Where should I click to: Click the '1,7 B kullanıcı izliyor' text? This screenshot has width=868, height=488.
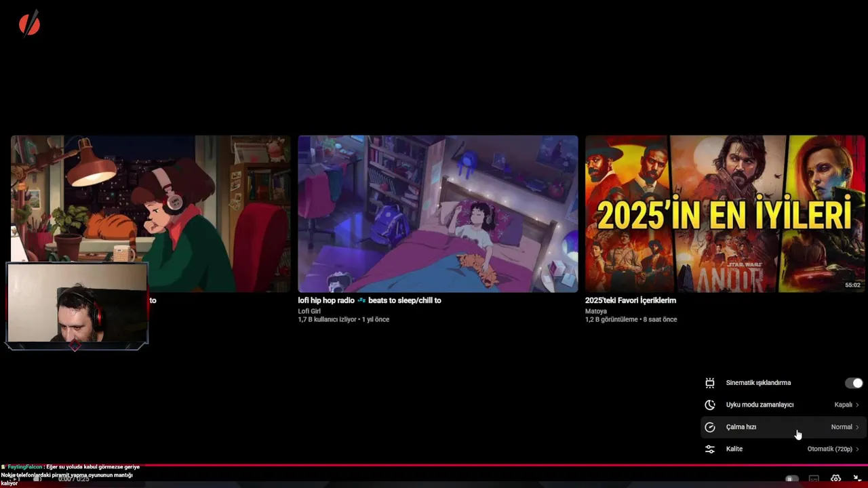click(328, 319)
